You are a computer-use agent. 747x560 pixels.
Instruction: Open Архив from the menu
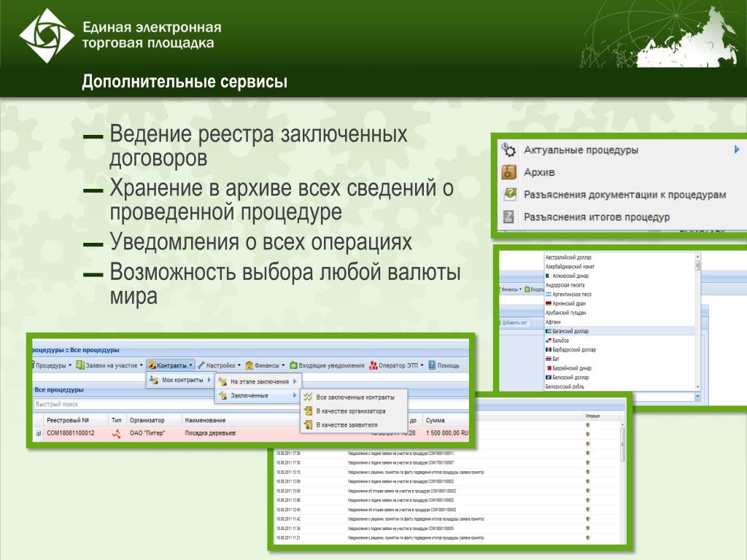click(539, 172)
